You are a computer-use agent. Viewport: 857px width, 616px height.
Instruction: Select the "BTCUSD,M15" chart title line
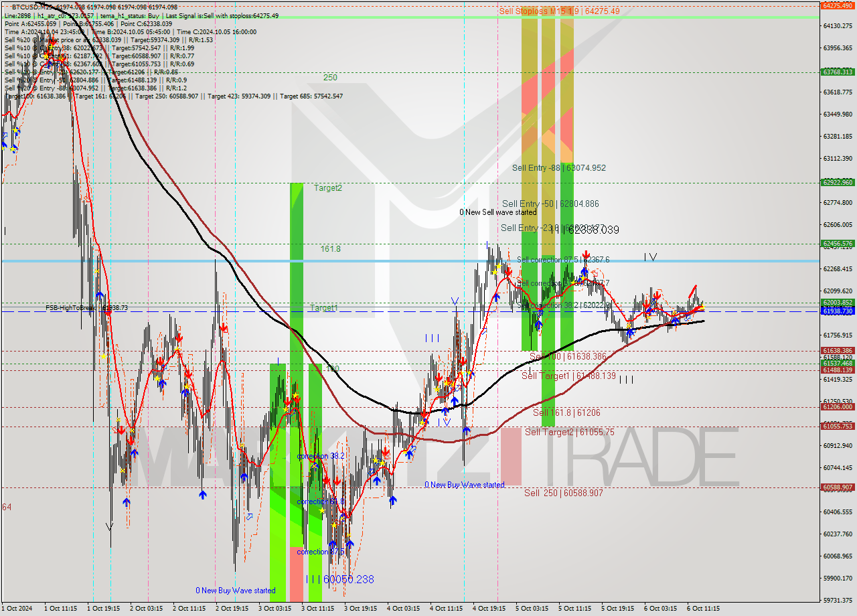(95, 7)
